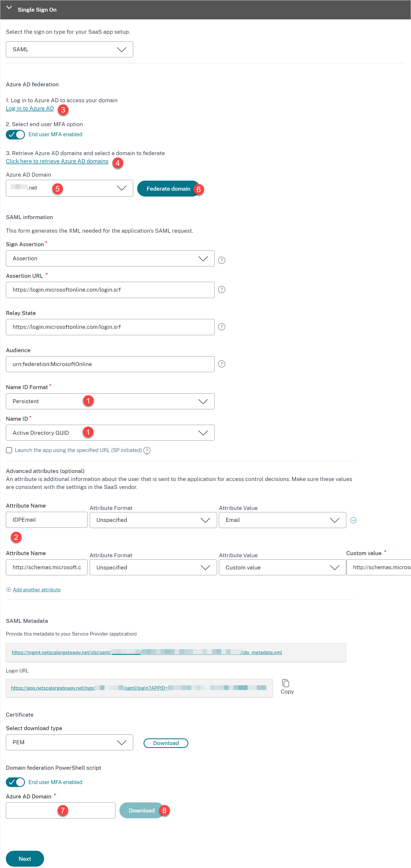The image size is (411, 868).
Task: Open the Name ID Format dropdown
Action: click(x=110, y=401)
